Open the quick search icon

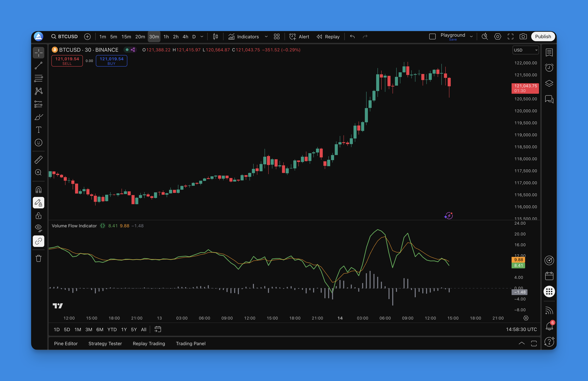point(485,36)
